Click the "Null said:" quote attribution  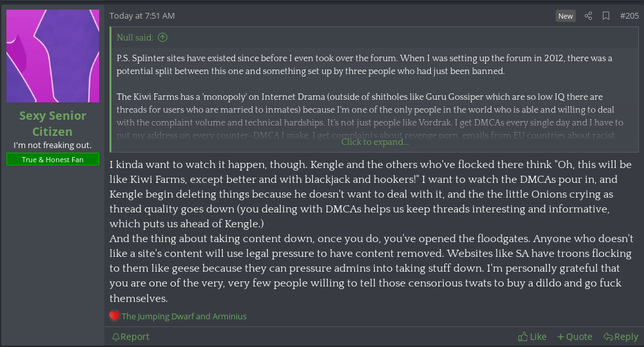(135, 37)
